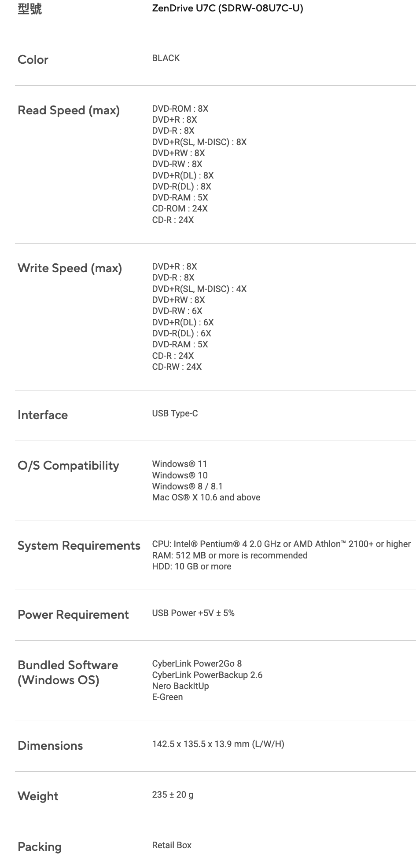Click the Windows® 11 compatibility entry
416x868 pixels.
180,464
